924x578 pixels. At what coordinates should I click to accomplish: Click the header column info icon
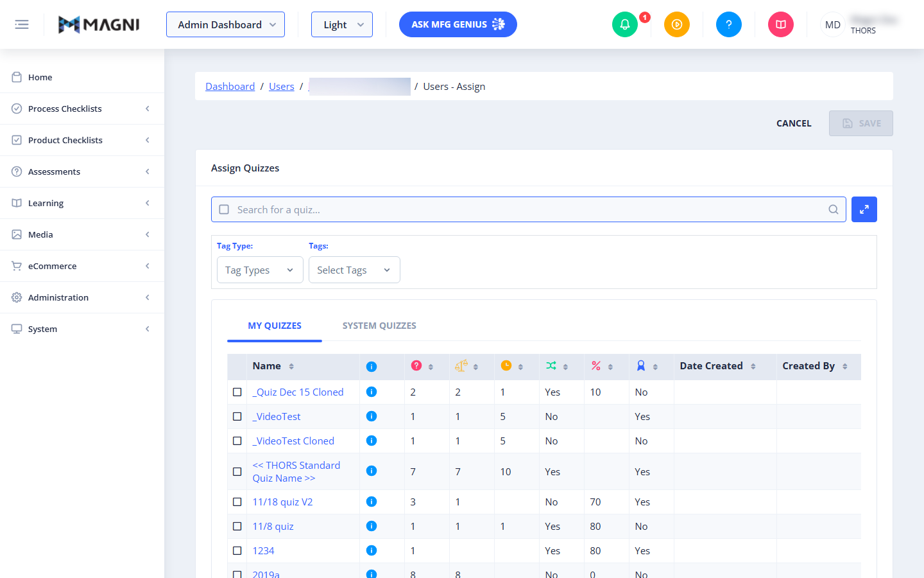click(372, 366)
